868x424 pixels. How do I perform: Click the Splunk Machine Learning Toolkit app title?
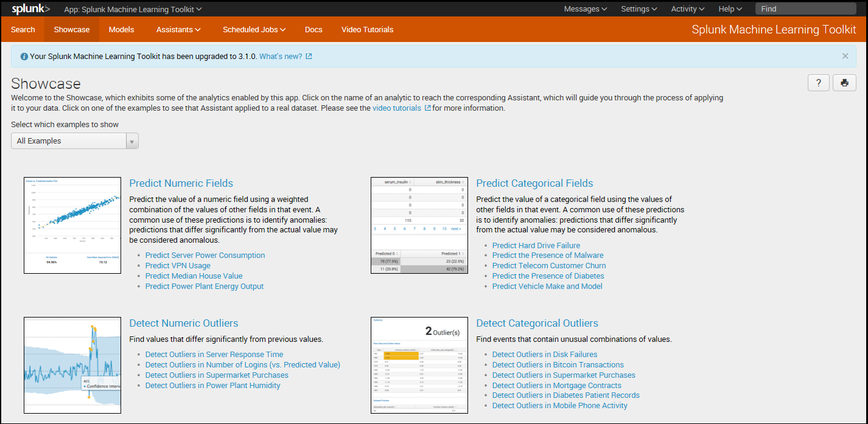pyautogui.click(x=774, y=30)
